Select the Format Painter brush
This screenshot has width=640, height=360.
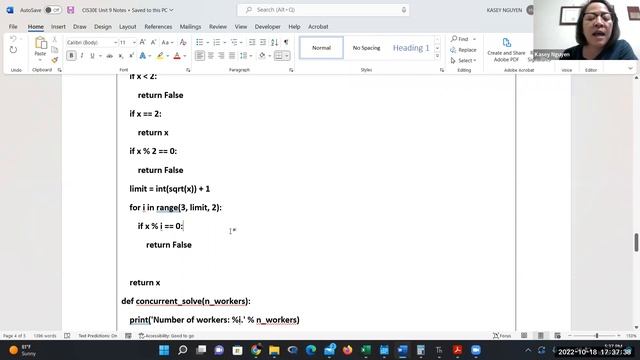(x=54, y=60)
